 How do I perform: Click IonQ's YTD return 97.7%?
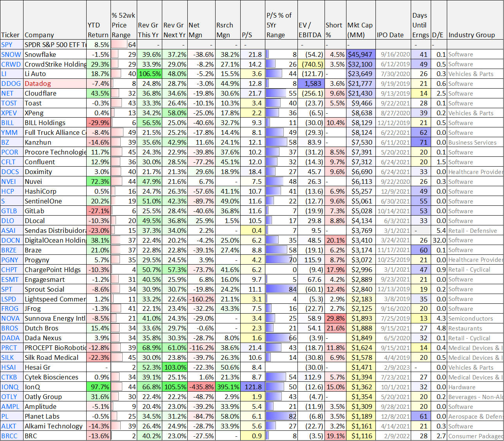point(98,387)
